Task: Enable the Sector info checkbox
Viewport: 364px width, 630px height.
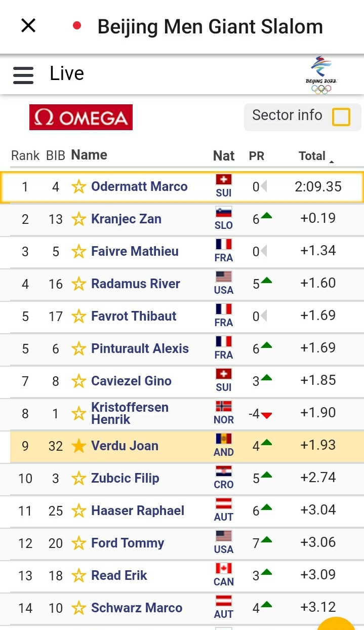Action: pyautogui.click(x=341, y=117)
